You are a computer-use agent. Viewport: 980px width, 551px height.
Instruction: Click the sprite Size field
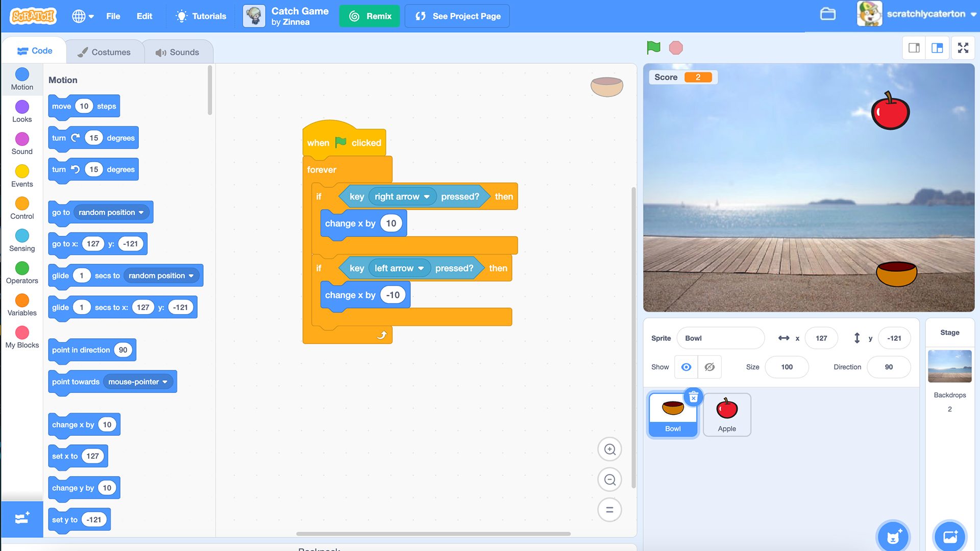coord(787,367)
